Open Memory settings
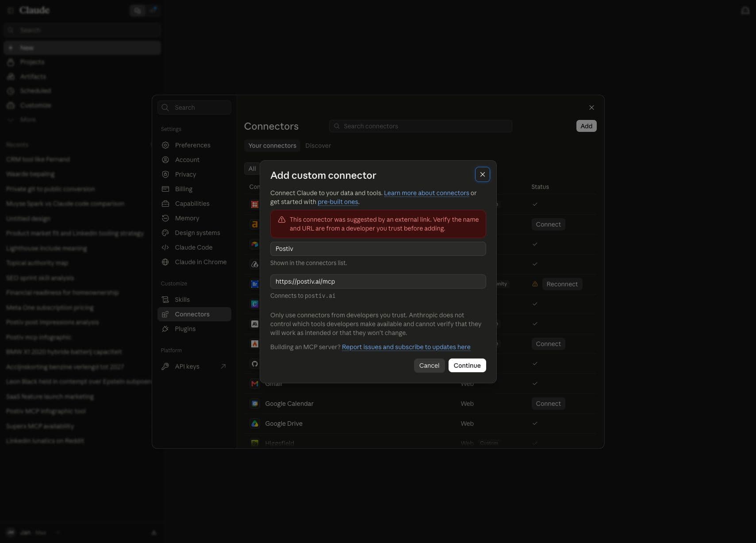This screenshot has height=543, width=756. (194, 218)
